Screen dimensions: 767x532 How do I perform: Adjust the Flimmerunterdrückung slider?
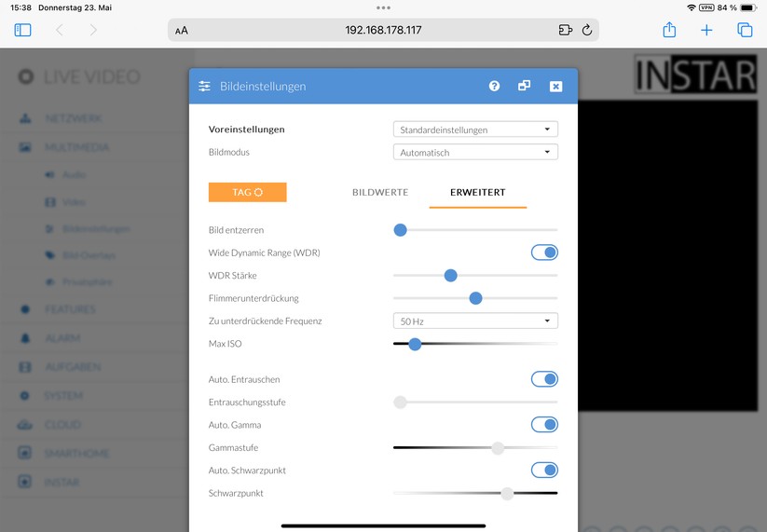(475, 298)
